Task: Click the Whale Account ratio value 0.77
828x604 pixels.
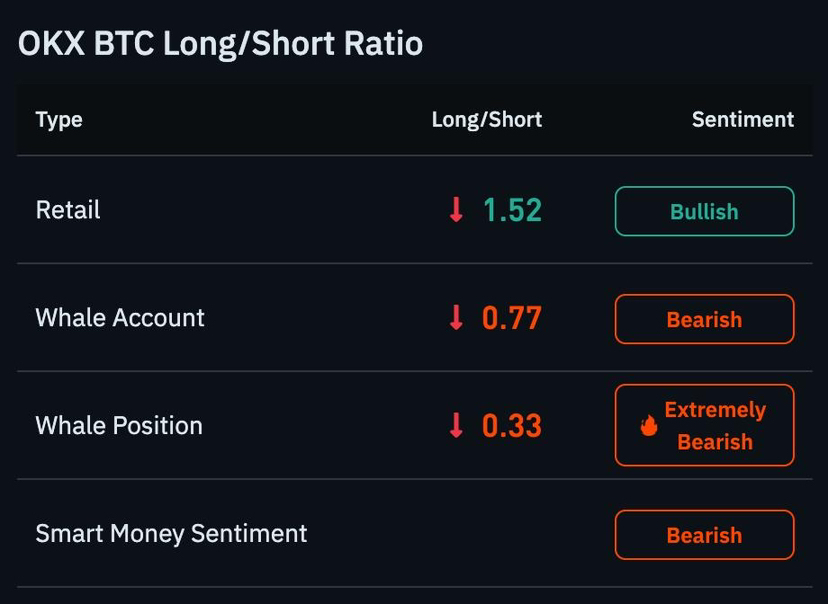Action: point(512,318)
